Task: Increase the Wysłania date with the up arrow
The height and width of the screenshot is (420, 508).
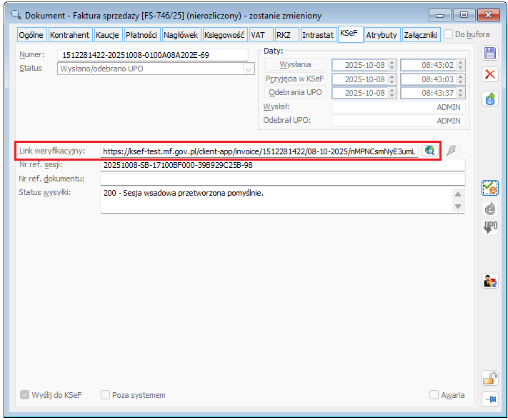Action: [392, 62]
